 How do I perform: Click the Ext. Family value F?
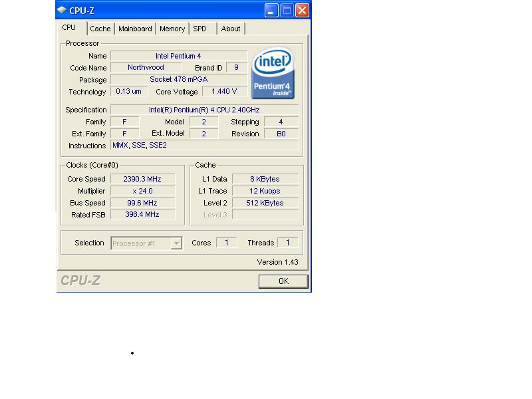click(124, 134)
